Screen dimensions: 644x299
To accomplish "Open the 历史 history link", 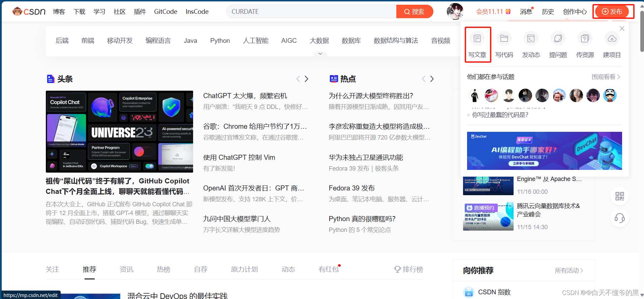I will 548,11.
